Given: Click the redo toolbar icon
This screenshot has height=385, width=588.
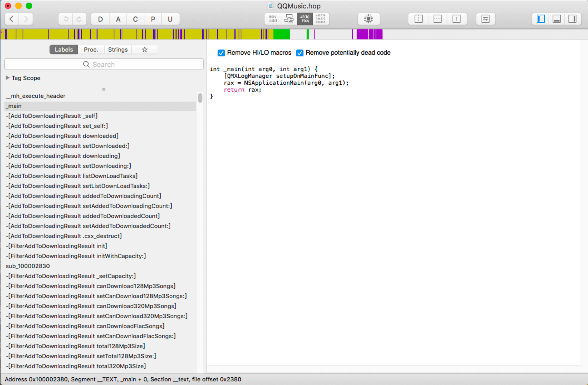Looking at the screenshot, I should (79, 19).
